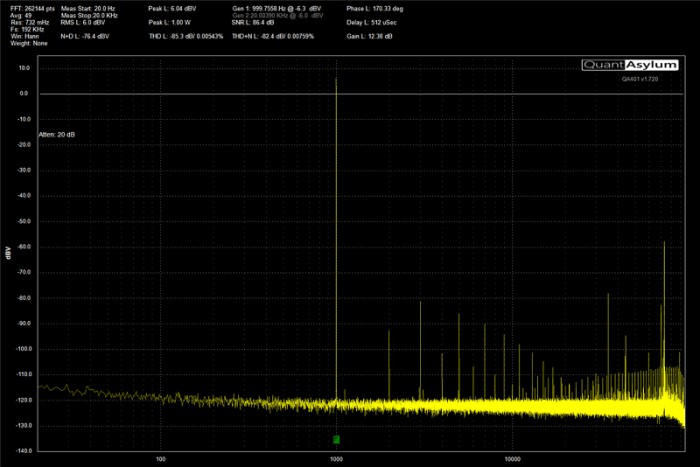Click the 'N+D L: -76.4 dBV' measurement
Image resolution: width=700 pixels, height=467 pixels.
tap(85, 37)
